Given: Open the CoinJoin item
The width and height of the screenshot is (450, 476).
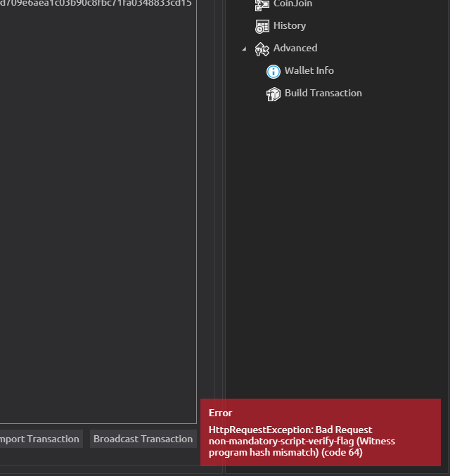Looking at the screenshot, I should pyautogui.click(x=292, y=4).
